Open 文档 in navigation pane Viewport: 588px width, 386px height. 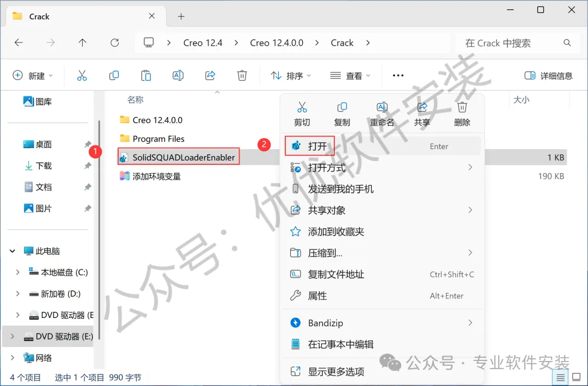point(38,187)
